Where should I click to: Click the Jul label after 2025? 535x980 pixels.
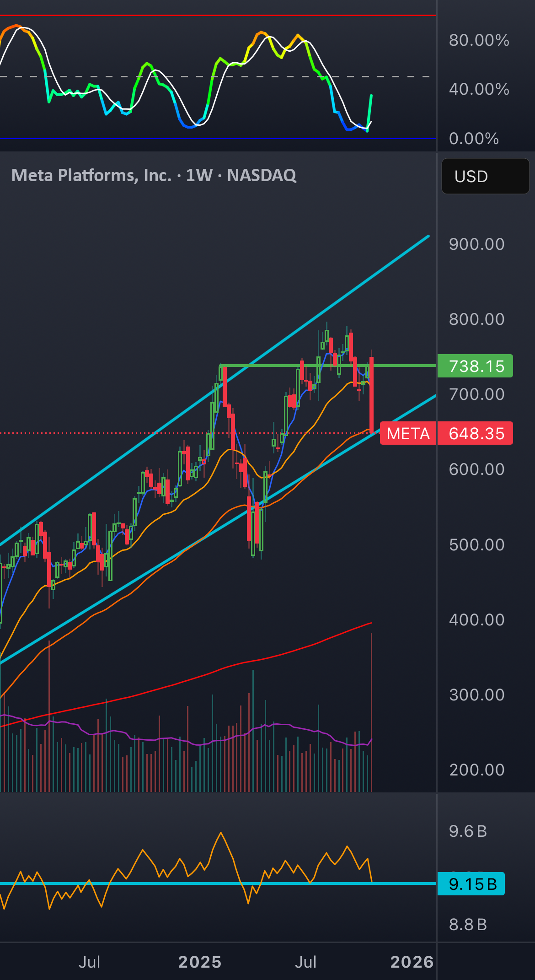(x=305, y=962)
